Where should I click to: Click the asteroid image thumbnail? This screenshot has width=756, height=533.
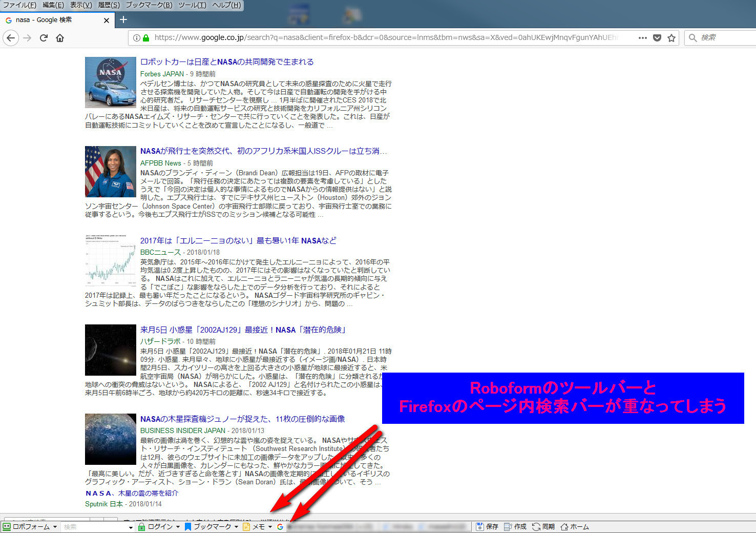pyautogui.click(x=111, y=350)
